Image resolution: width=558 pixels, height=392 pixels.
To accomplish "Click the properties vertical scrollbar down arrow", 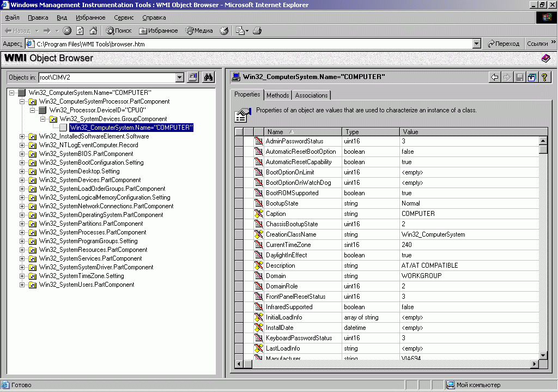I will tap(543, 355).
